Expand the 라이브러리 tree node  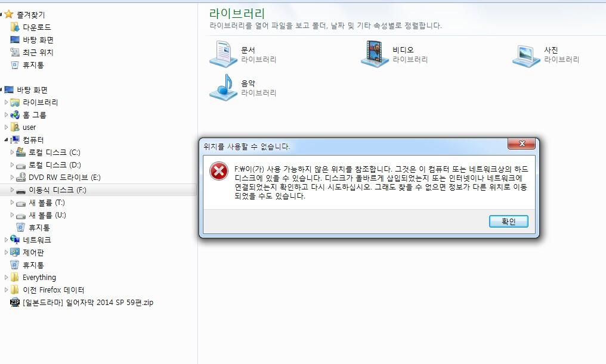pyautogui.click(x=6, y=102)
